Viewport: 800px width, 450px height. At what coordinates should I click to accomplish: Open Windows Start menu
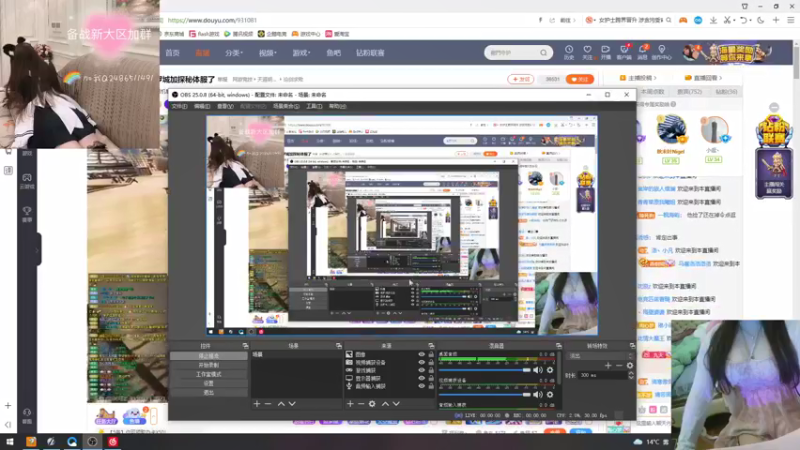point(10,441)
